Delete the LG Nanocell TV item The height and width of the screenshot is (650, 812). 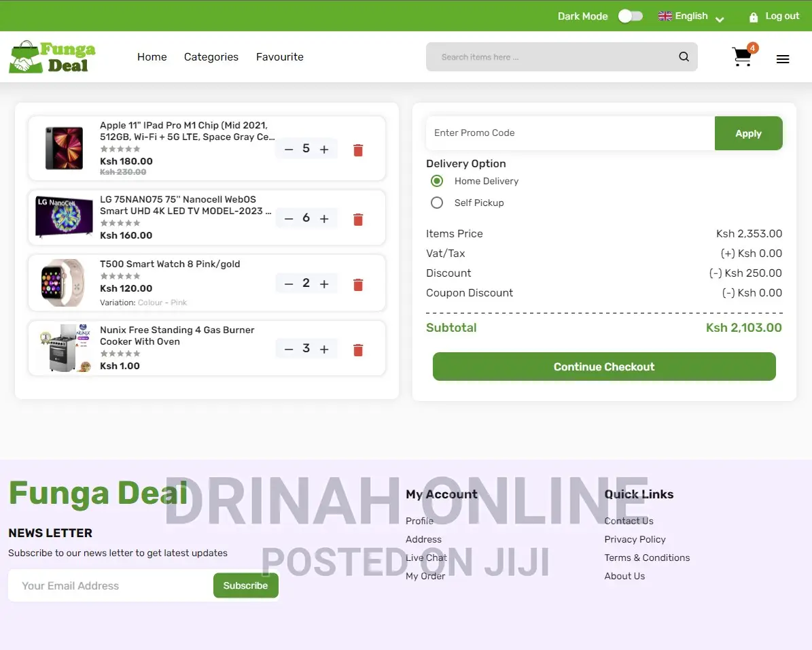click(x=358, y=219)
